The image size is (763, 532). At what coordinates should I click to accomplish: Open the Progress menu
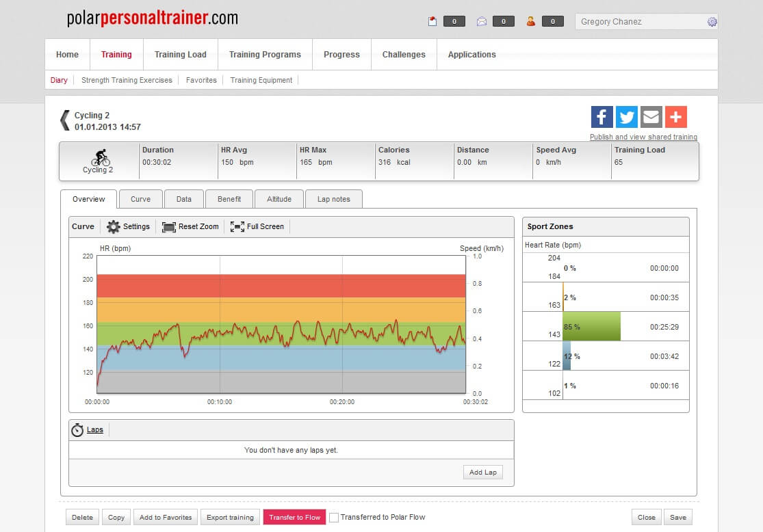pyautogui.click(x=341, y=55)
